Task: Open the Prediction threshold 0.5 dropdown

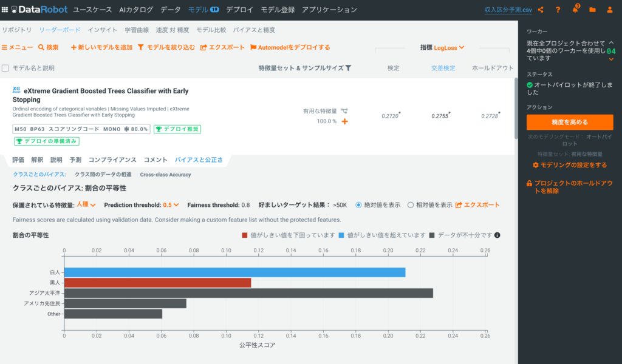Action: point(171,205)
